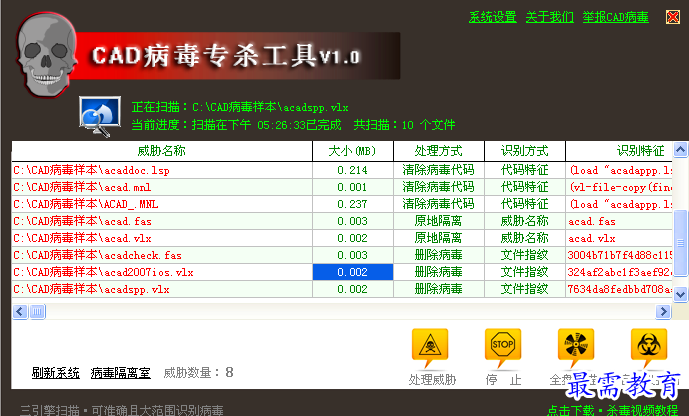
Task: Click 威胁数量:8 counter text
Action: pyautogui.click(x=198, y=373)
